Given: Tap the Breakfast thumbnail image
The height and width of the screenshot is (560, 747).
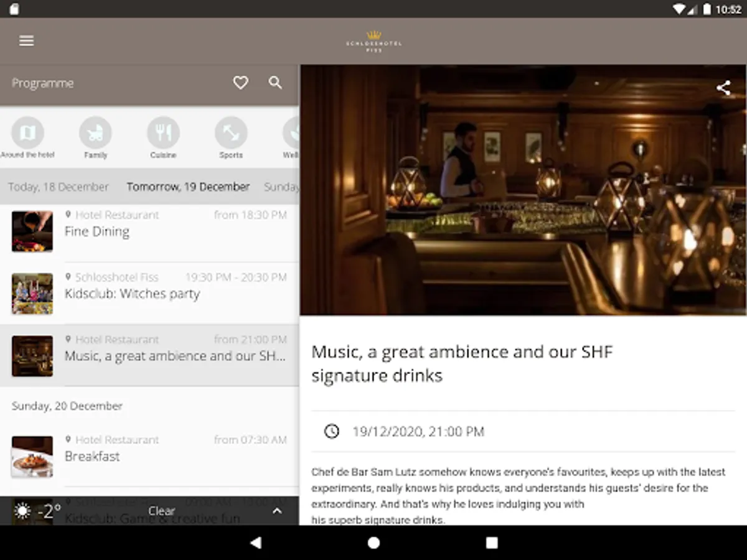Looking at the screenshot, I should point(32,456).
